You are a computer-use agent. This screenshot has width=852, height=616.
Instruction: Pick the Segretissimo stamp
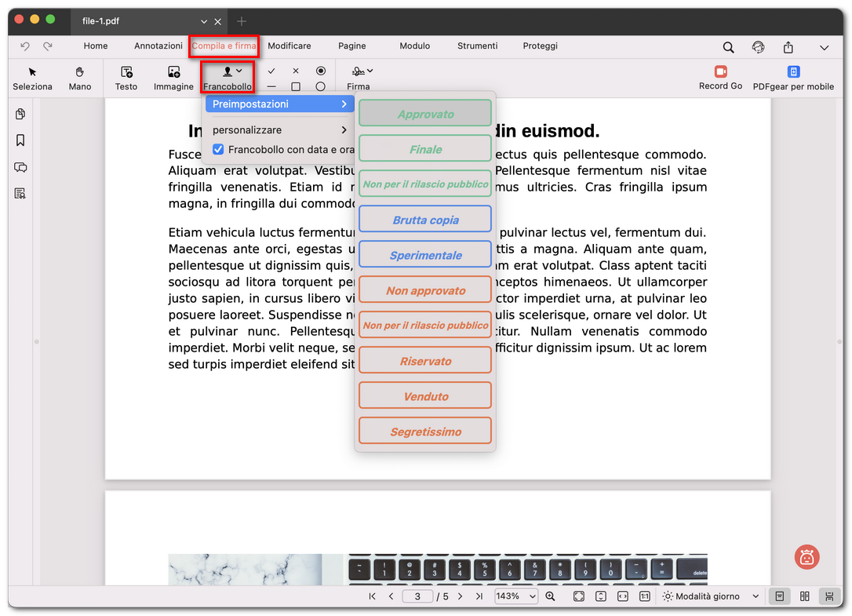(425, 431)
